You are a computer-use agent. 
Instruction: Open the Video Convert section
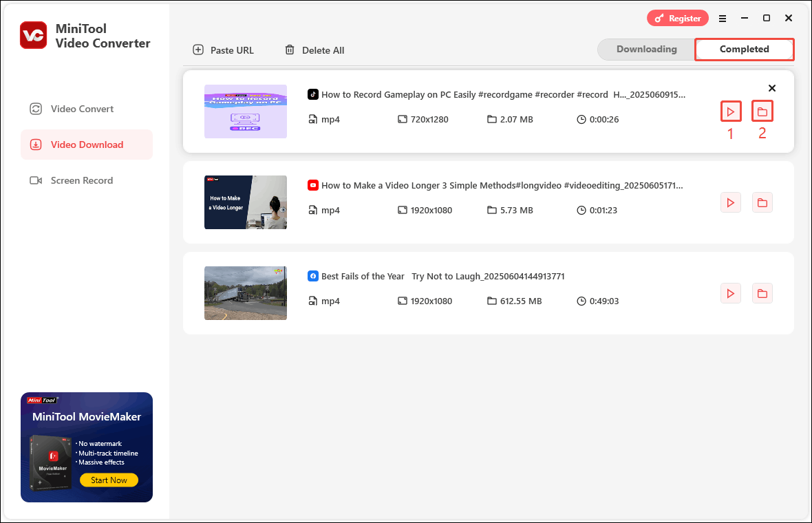[87, 109]
